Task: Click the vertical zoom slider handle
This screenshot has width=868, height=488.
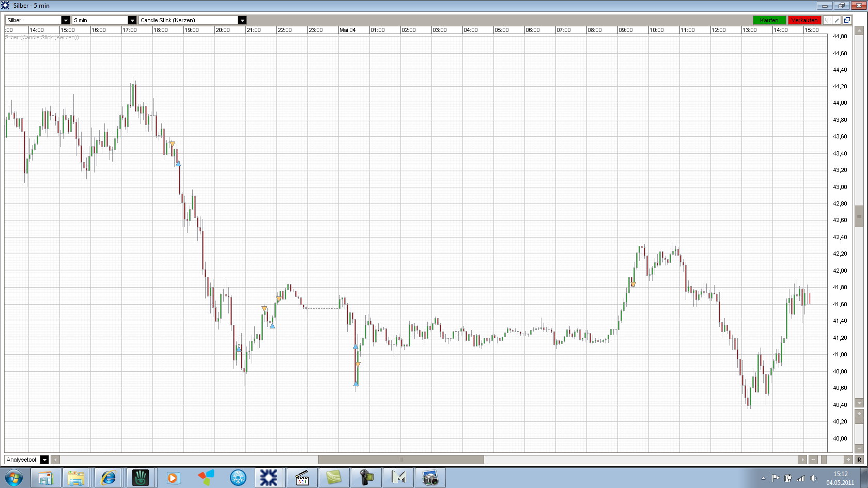Action: (859, 421)
